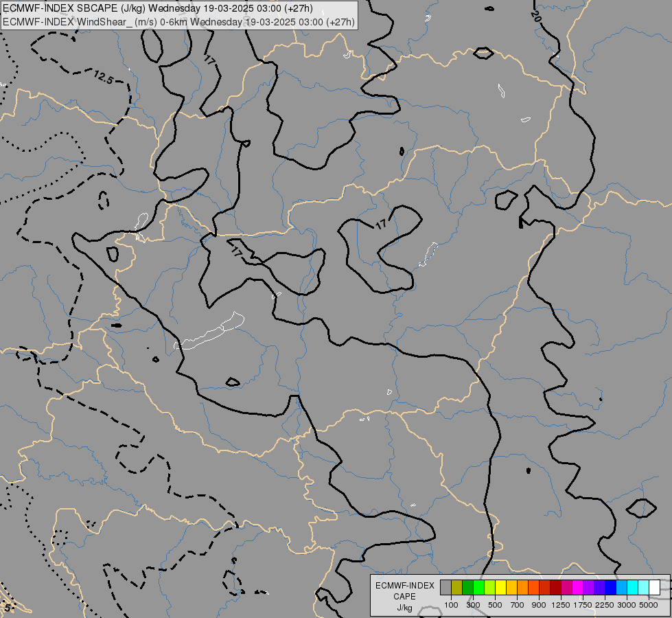Click the dark red legend swatch
Screen dimensions: 672x618
(x=555, y=587)
